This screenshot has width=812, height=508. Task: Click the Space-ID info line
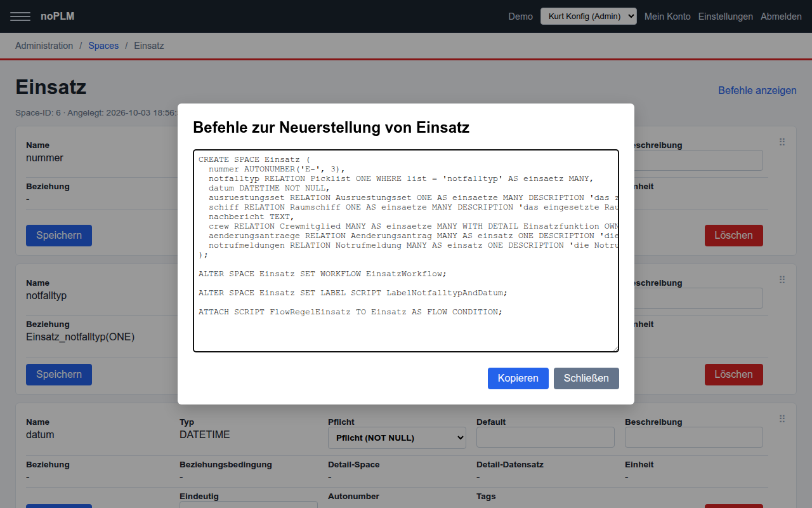tap(96, 112)
